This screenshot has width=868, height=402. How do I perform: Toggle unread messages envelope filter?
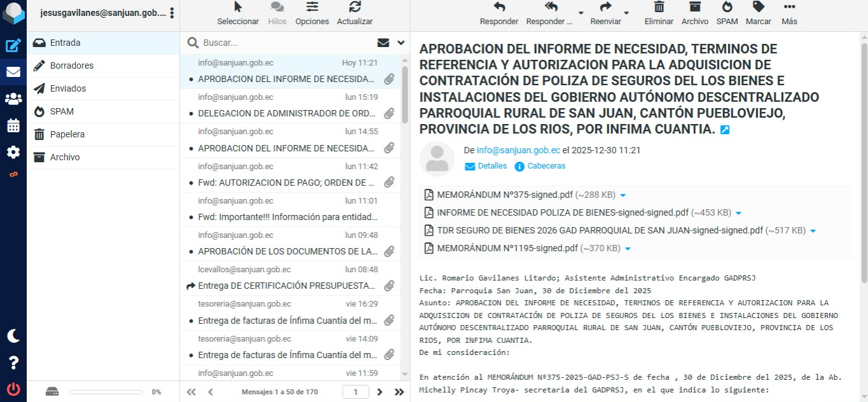(x=383, y=43)
